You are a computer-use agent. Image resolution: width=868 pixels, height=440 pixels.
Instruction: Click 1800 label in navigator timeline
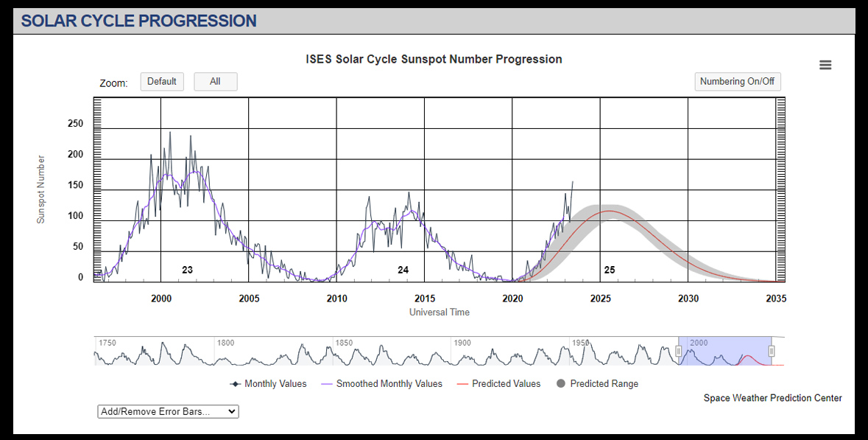click(x=225, y=343)
